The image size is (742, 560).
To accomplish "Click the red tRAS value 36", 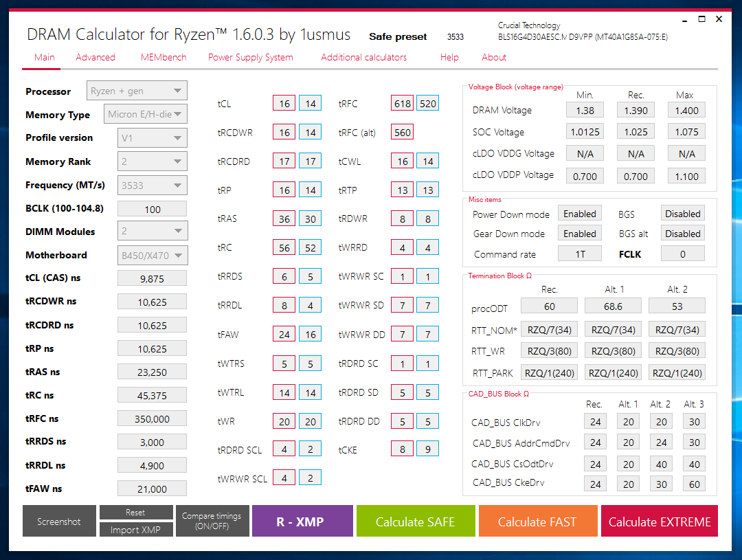I will (x=284, y=219).
